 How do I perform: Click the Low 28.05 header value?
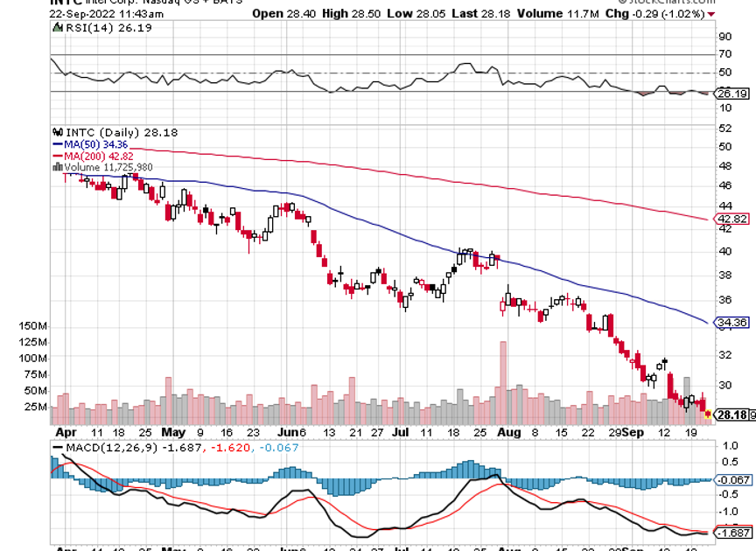(416, 14)
